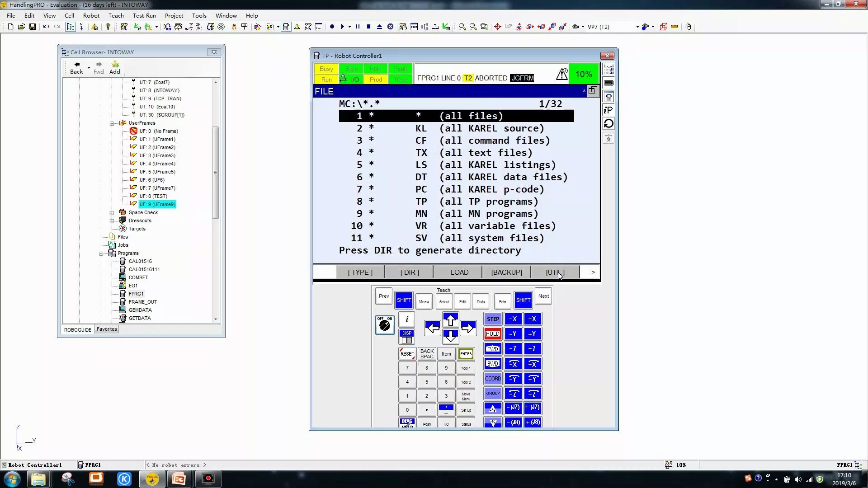Click the Save cell toolbar icon
Screen dimensions: 868x488
pos(33,27)
